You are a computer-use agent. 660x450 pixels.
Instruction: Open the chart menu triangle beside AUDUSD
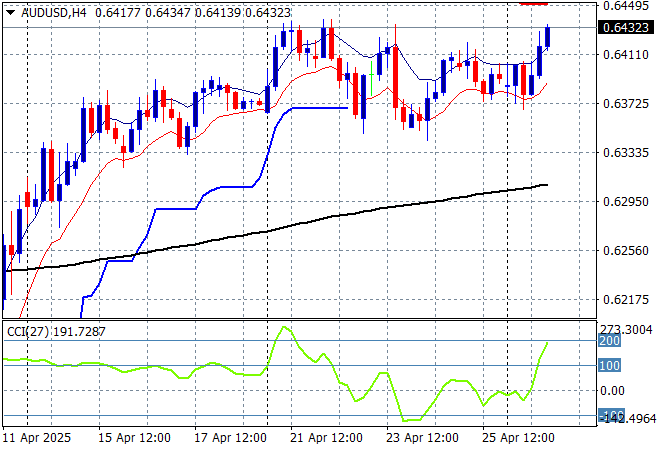(11, 13)
